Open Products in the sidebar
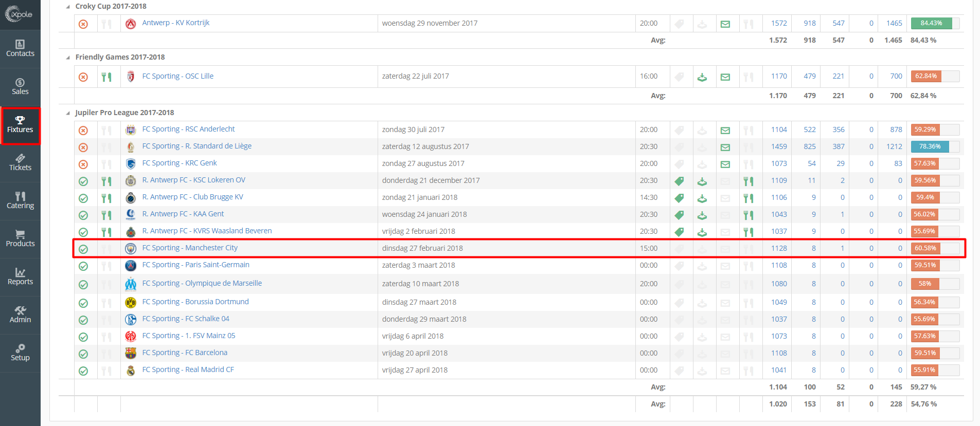The width and height of the screenshot is (980, 426). point(20,239)
